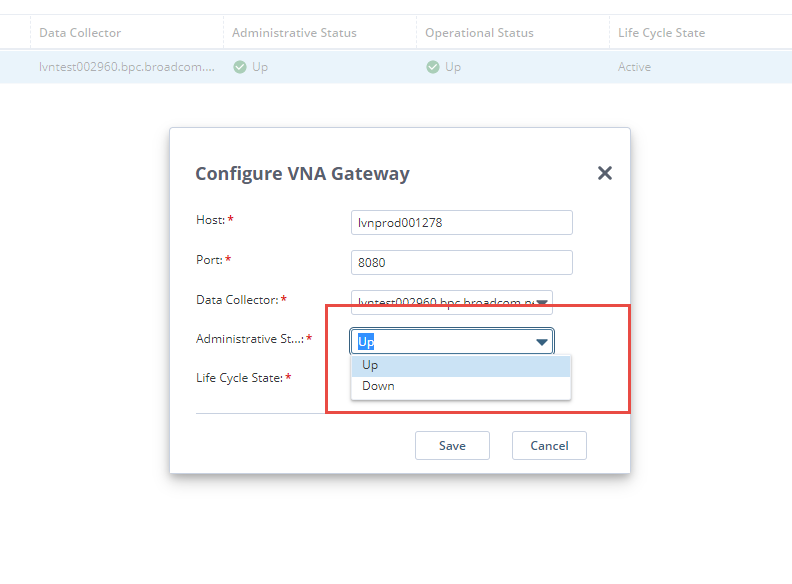
Task: Save the VNA Gateway configuration
Action: [452, 445]
